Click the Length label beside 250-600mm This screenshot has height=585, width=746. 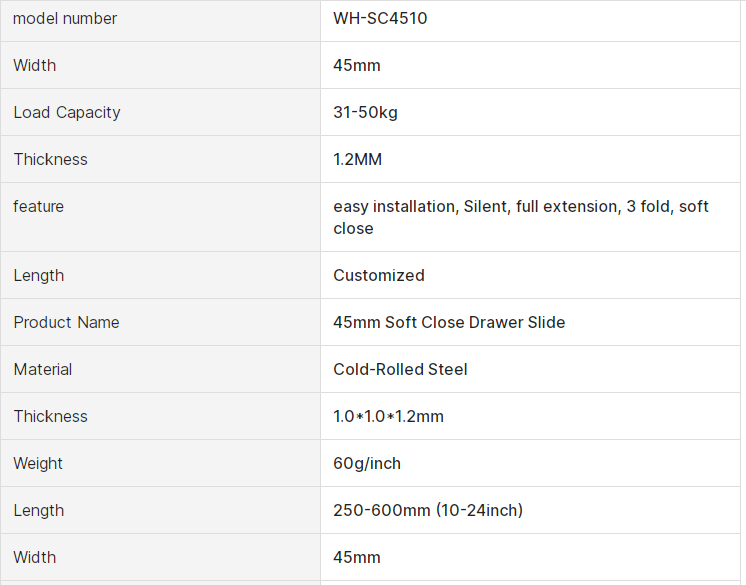pyautogui.click(x=38, y=510)
